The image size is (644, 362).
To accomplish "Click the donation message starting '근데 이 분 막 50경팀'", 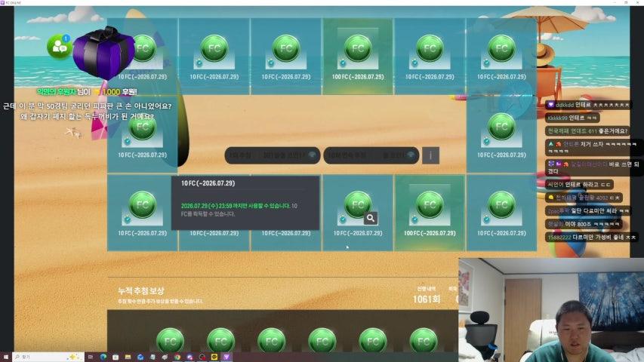I will [87, 111].
